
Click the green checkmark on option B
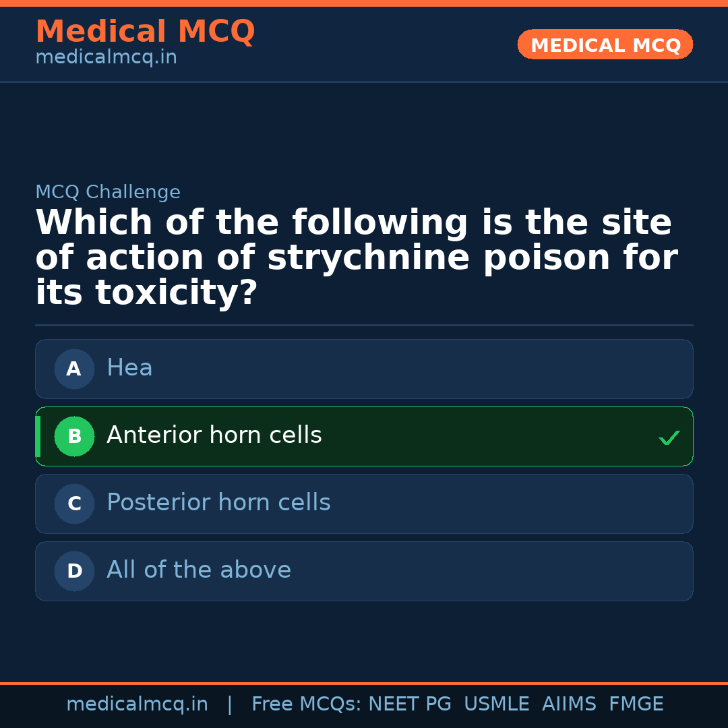[x=669, y=437]
